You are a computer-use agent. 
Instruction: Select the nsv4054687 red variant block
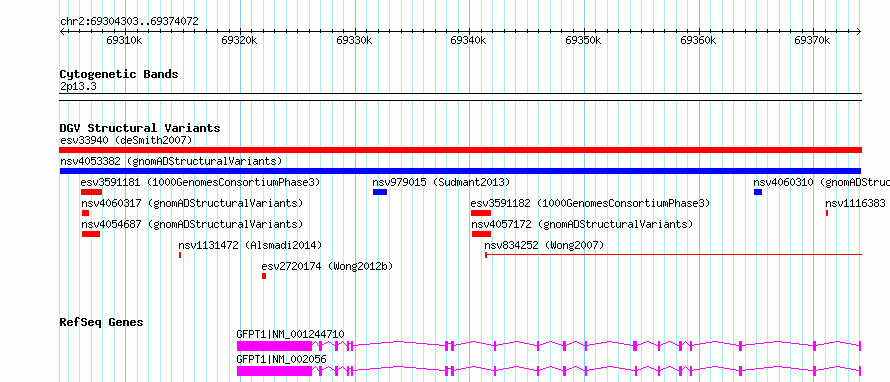(x=91, y=234)
